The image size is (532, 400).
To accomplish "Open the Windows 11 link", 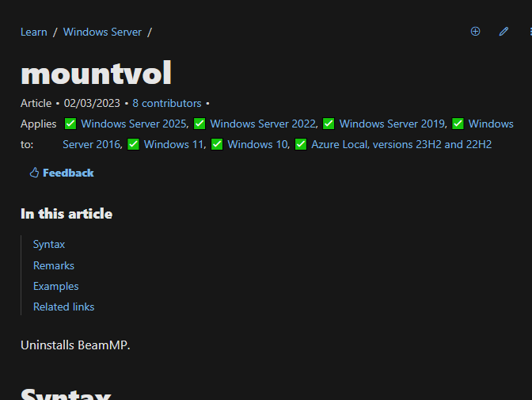I will click(x=175, y=145).
